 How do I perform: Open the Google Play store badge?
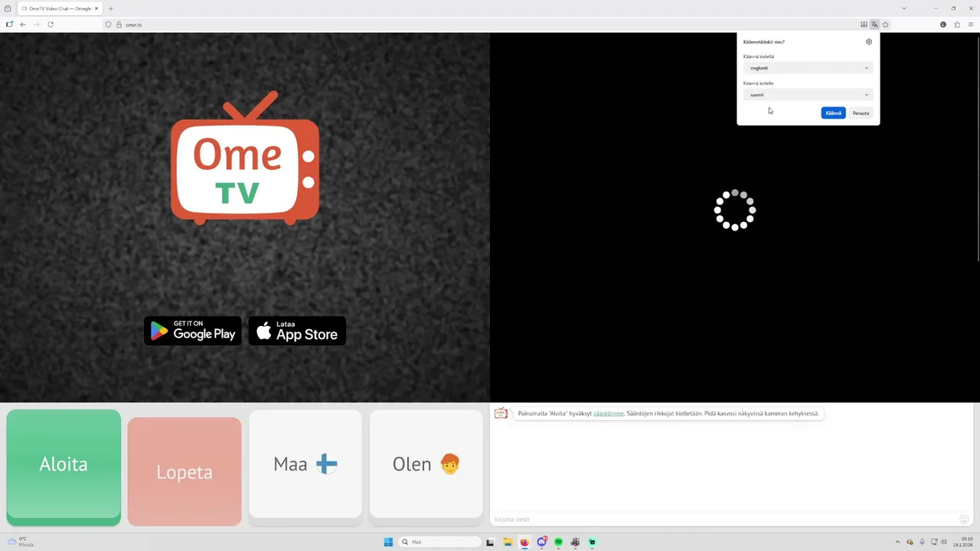pyautogui.click(x=193, y=331)
